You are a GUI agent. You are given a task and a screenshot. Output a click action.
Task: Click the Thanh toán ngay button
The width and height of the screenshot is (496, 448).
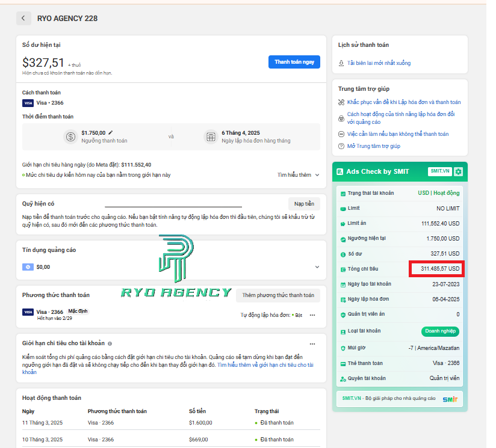pyautogui.click(x=294, y=62)
